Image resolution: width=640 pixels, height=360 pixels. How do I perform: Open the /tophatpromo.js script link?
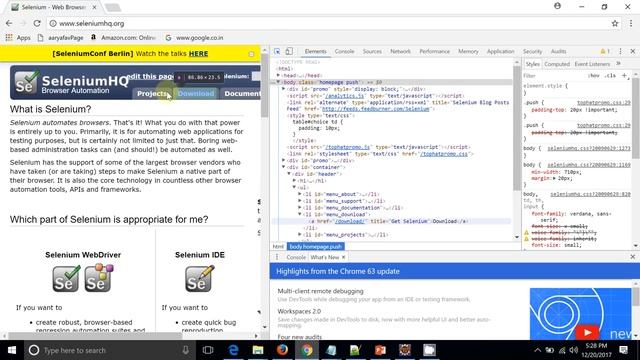[x=347, y=147]
